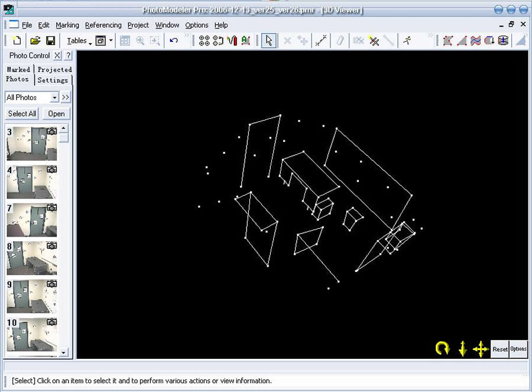Viewport: 532px width, 392px height.
Task: Click the triangle surface tool icon
Action: [x=462, y=41]
